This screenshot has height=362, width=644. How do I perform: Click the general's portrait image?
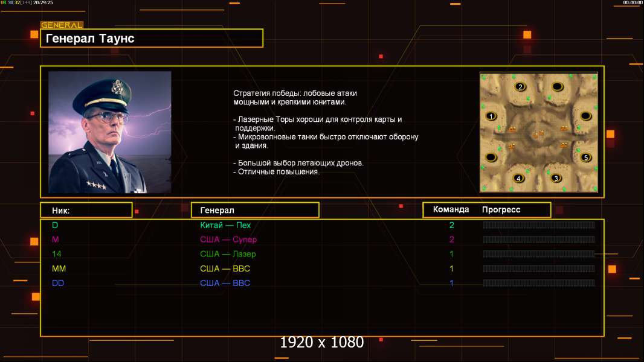(x=110, y=132)
